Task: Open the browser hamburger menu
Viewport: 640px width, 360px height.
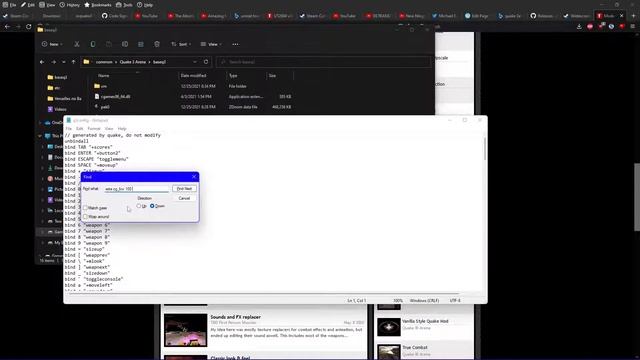Action: point(632,27)
